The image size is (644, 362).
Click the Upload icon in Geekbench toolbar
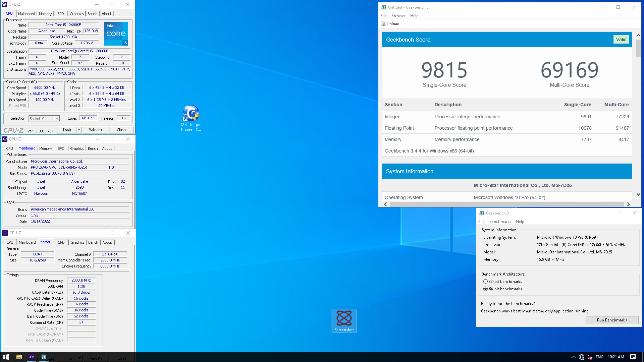383,24
